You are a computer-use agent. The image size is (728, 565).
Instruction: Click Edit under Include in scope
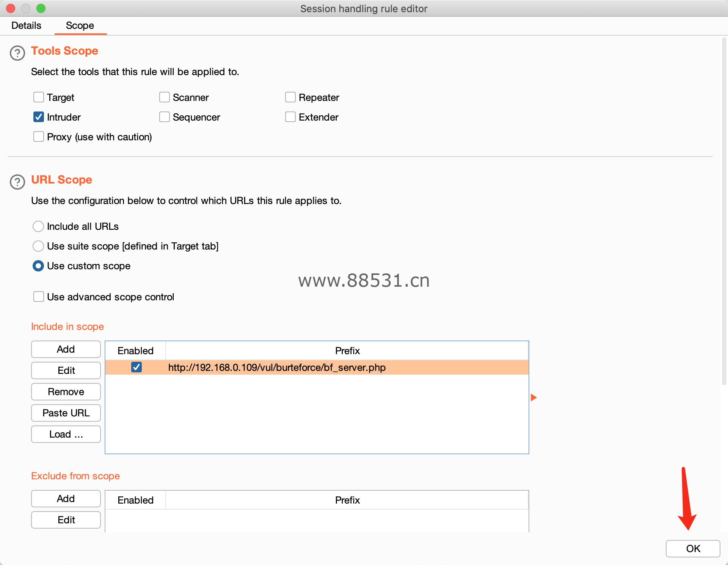(66, 370)
